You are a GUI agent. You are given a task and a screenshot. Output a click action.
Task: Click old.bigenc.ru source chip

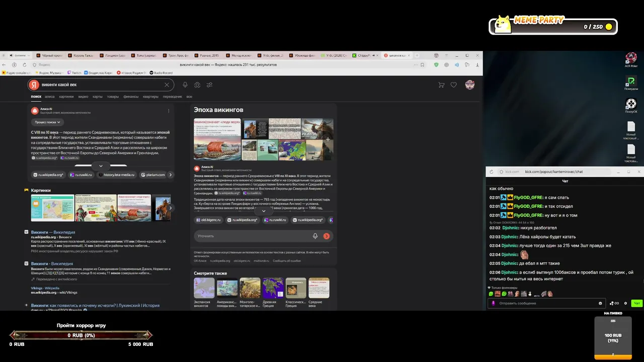tap(209, 220)
